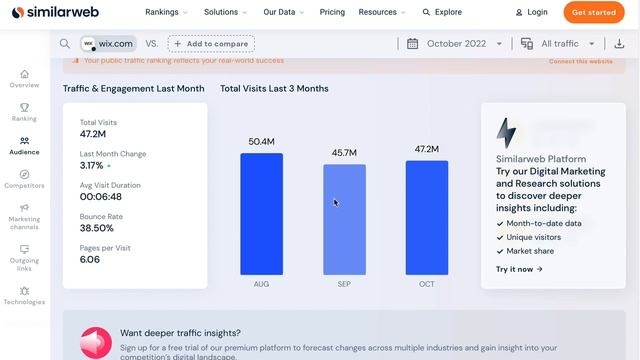Viewport: 640px width, 360px height.
Task: Open the Competitors sidebar section
Action: coord(24,180)
